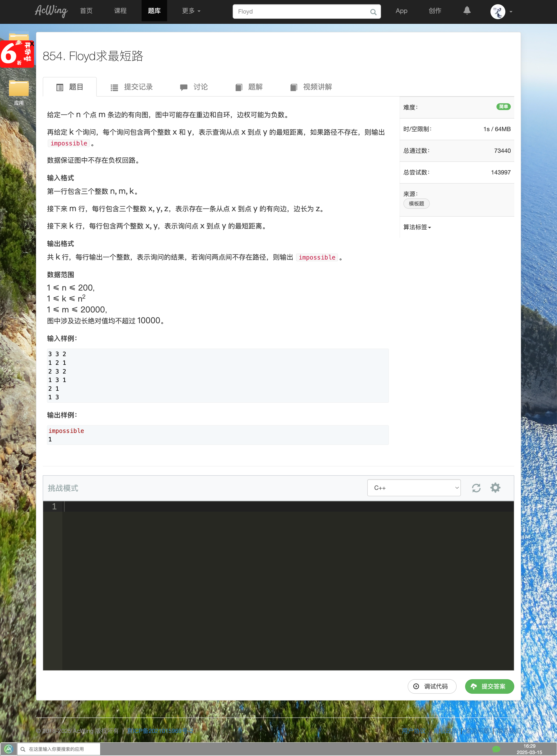The width and height of the screenshot is (557, 756).
Task: Switch to the 题解 tab
Action: 249,87
